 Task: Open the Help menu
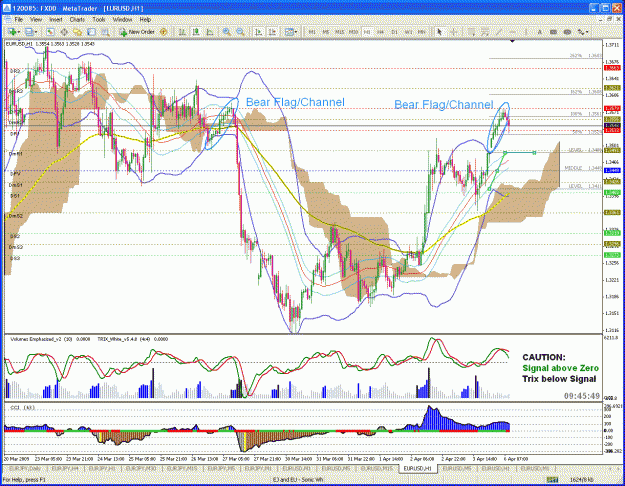145,20
